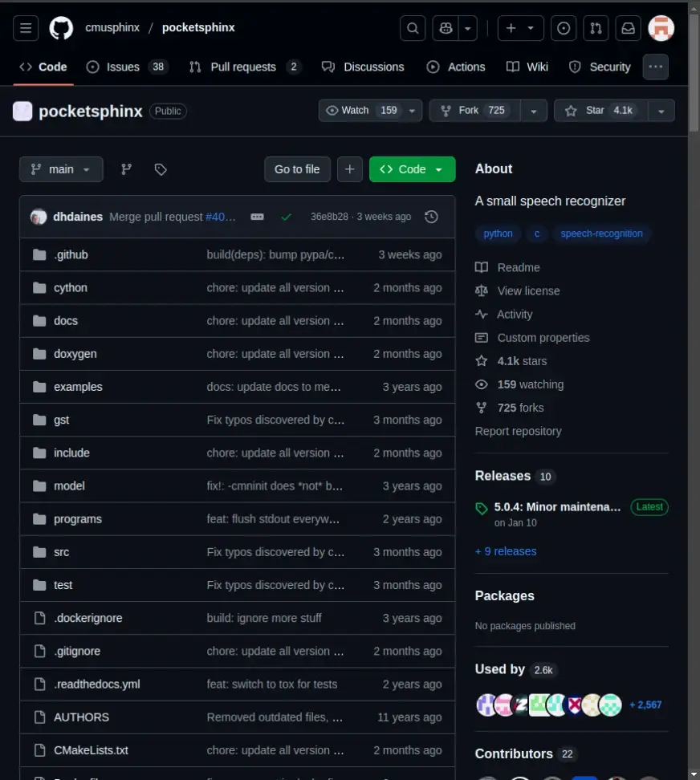This screenshot has height=780, width=700.
Task: Open the .readthedocs.yml file
Action: [x=97, y=684]
